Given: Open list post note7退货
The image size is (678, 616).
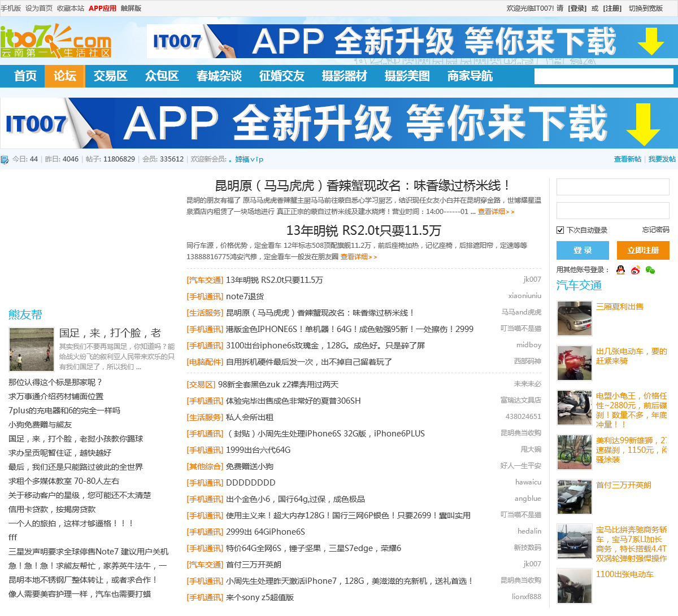Looking at the screenshot, I should (245, 296).
